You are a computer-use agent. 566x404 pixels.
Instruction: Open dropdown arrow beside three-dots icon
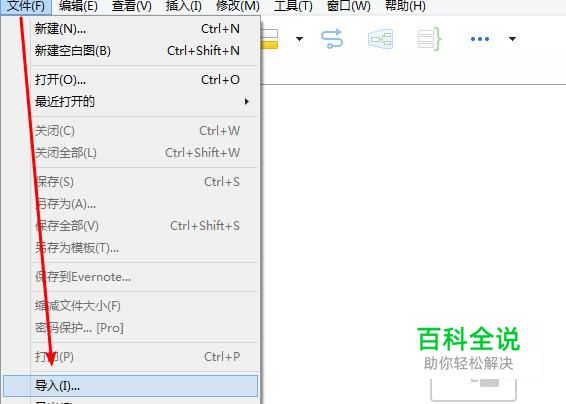tap(512, 39)
